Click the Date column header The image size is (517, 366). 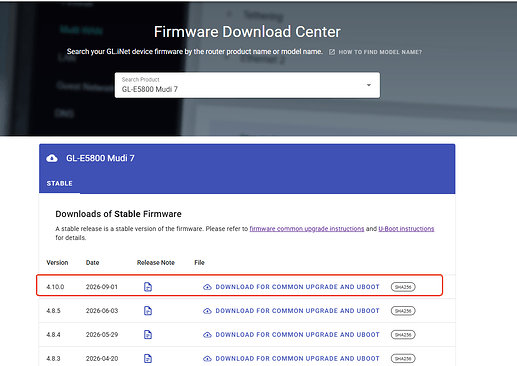(x=92, y=263)
